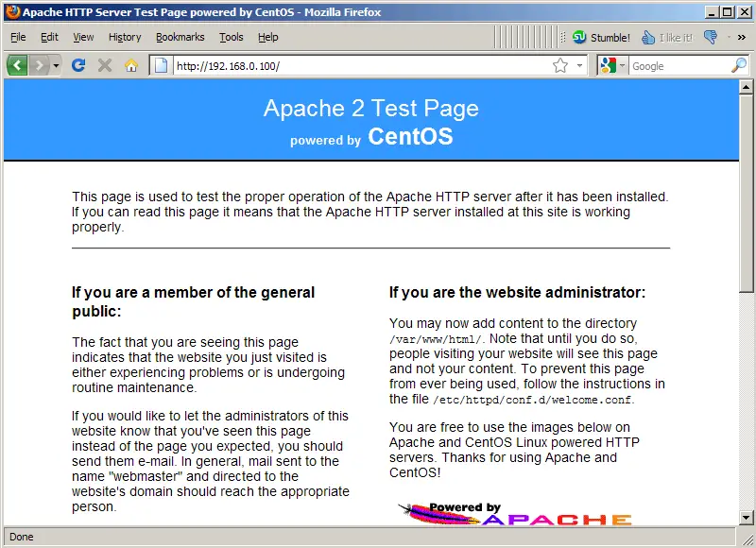Maximize the Firefox window
756x548 pixels.
point(728,12)
